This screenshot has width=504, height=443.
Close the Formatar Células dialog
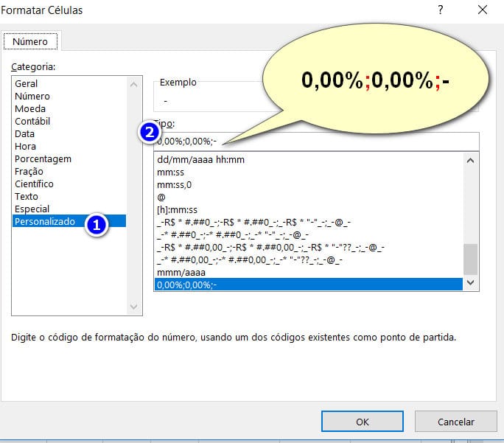click(483, 10)
